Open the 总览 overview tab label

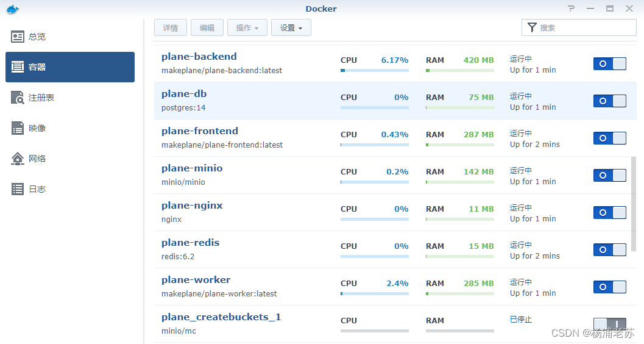click(37, 37)
